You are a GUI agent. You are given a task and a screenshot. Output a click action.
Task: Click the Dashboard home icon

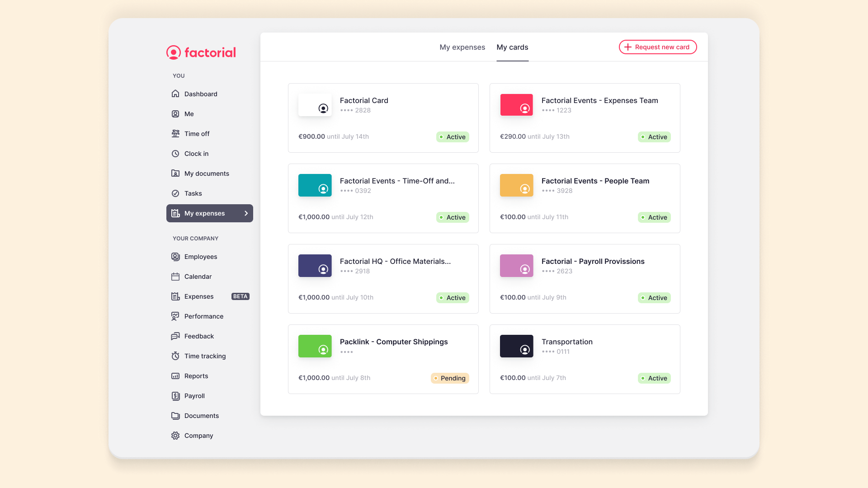pyautogui.click(x=175, y=94)
